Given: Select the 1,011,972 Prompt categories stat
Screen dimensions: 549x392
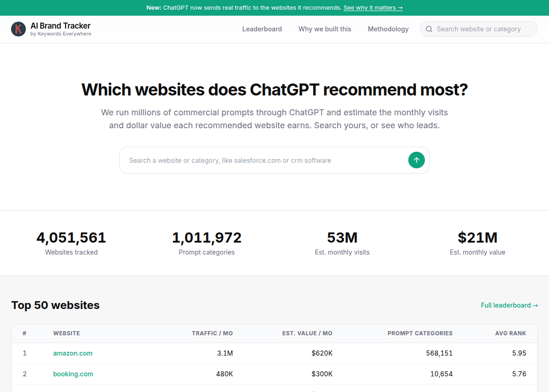Looking at the screenshot, I should click(x=207, y=243).
